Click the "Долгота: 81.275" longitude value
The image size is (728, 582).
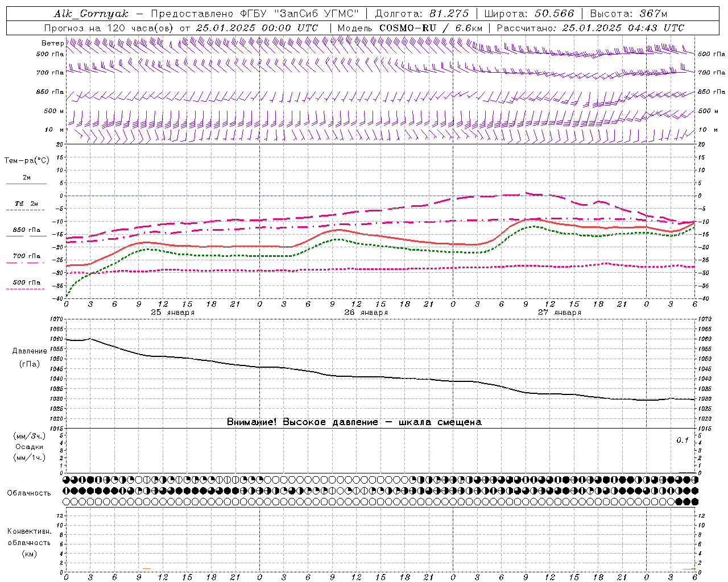point(422,14)
